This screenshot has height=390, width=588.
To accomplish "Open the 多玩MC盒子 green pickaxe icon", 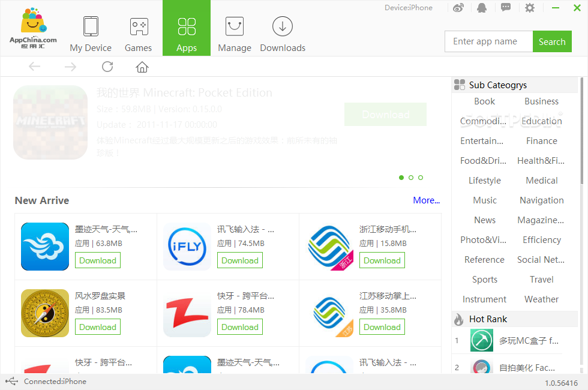I will pos(481,341).
